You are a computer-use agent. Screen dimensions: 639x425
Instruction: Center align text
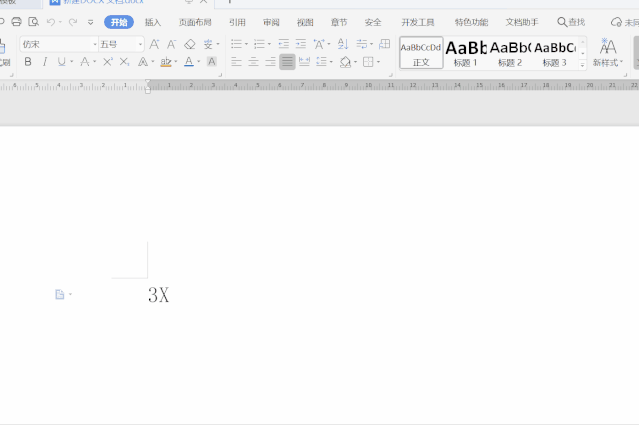[253, 62]
